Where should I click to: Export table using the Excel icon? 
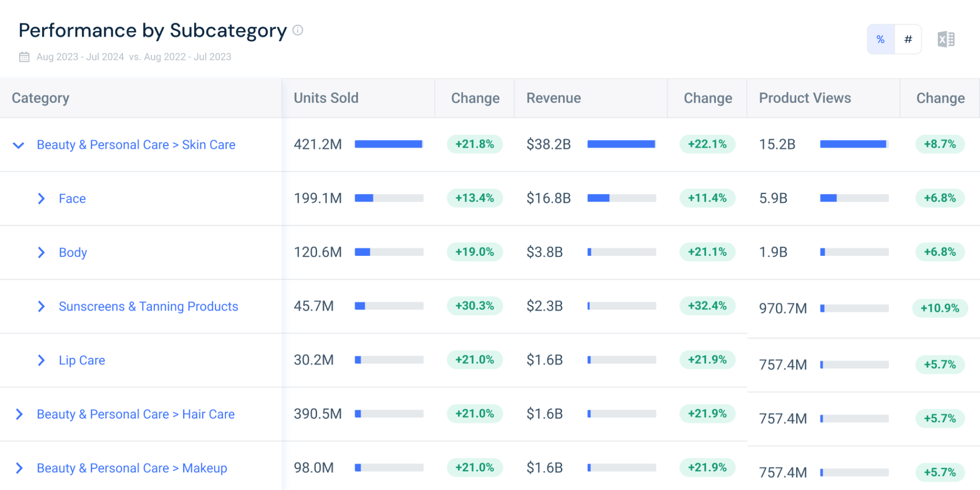pos(946,39)
